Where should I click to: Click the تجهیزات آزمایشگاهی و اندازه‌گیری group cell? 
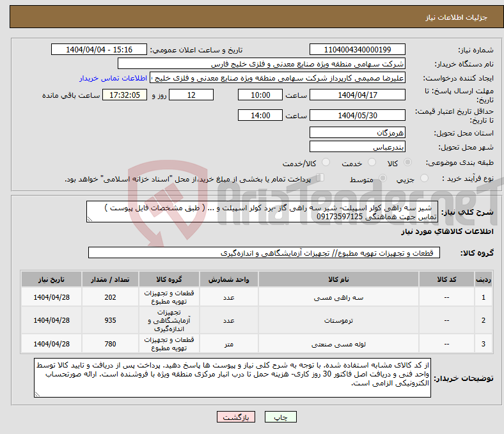coord(169,320)
